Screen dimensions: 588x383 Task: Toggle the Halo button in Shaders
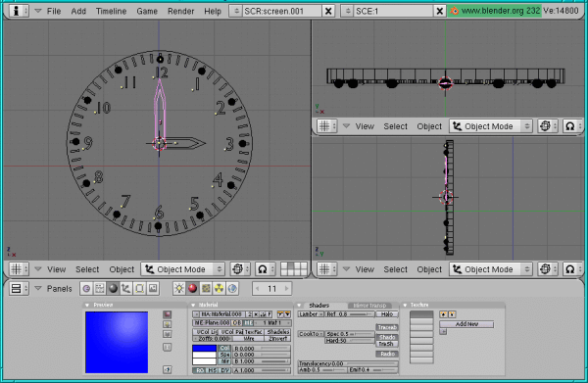click(387, 314)
